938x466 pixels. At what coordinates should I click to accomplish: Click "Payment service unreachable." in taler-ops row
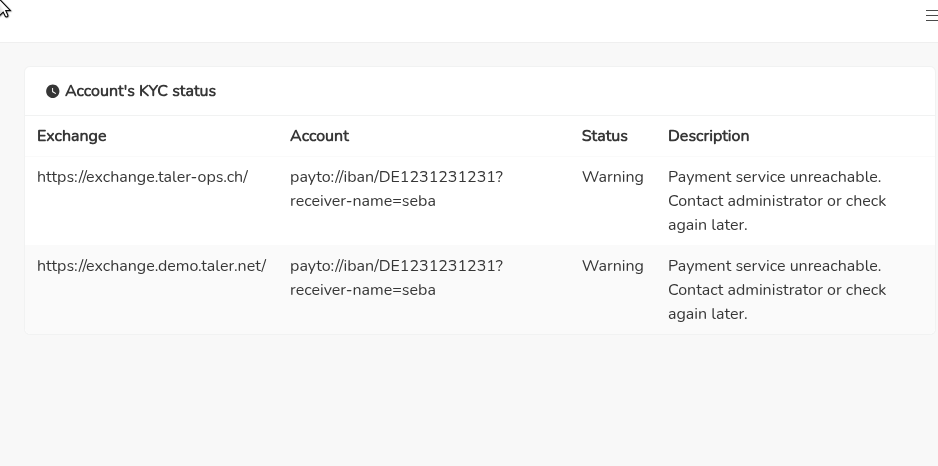click(774, 177)
